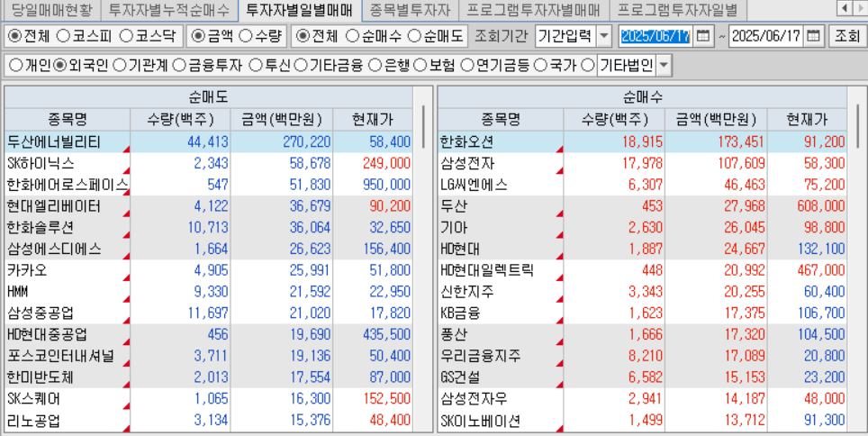The width and height of the screenshot is (868, 436).
Task: Select HMM in 순매도 list
Action: [208, 292]
